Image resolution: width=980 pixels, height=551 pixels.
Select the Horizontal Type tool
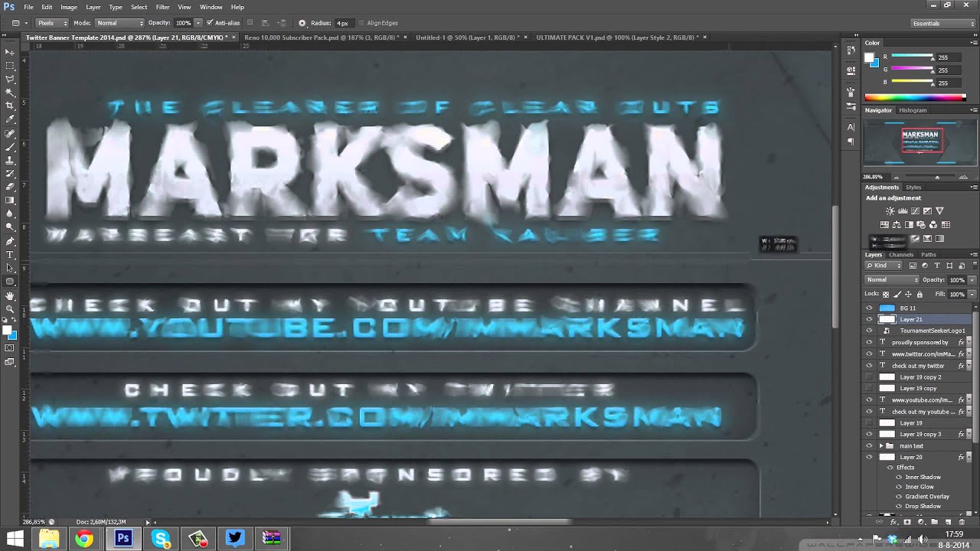[x=10, y=254]
